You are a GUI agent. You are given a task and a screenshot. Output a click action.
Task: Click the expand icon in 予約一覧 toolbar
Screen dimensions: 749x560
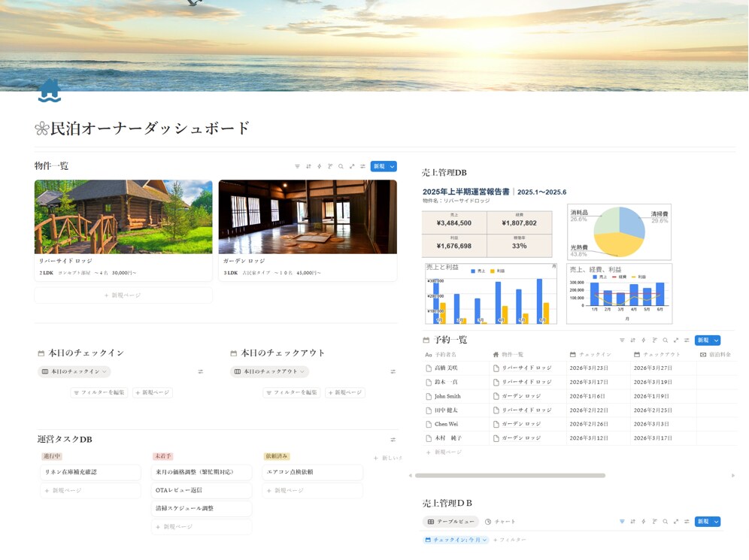coord(676,341)
